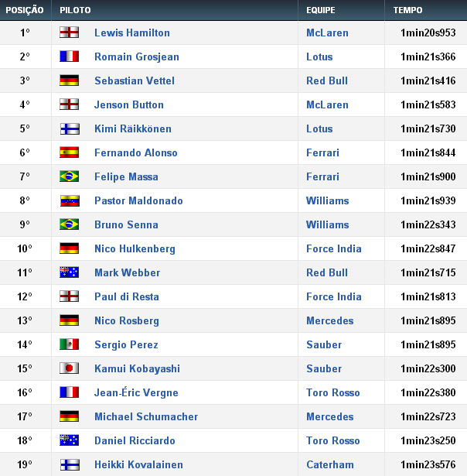Select the Red Bull team link for Vettel
This screenshot has height=476, width=467.
tap(327, 80)
